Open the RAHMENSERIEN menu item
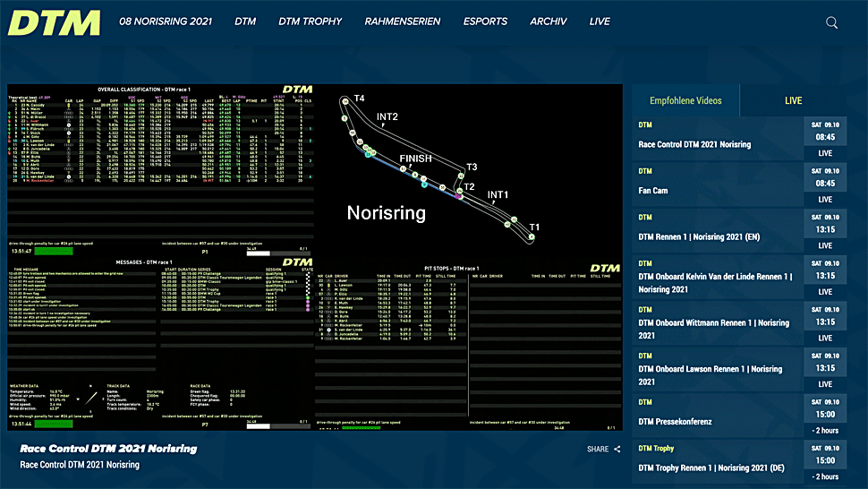This screenshot has width=868, height=489. [403, 21]
